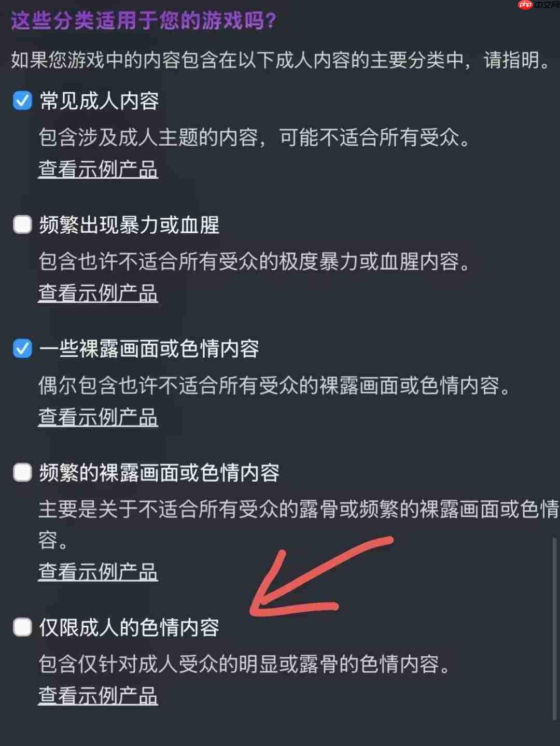Click description 包含仅针对成人受众的明显或露骨的色情内容
This screenshot has height=746, width=560.
pos(245,664)
